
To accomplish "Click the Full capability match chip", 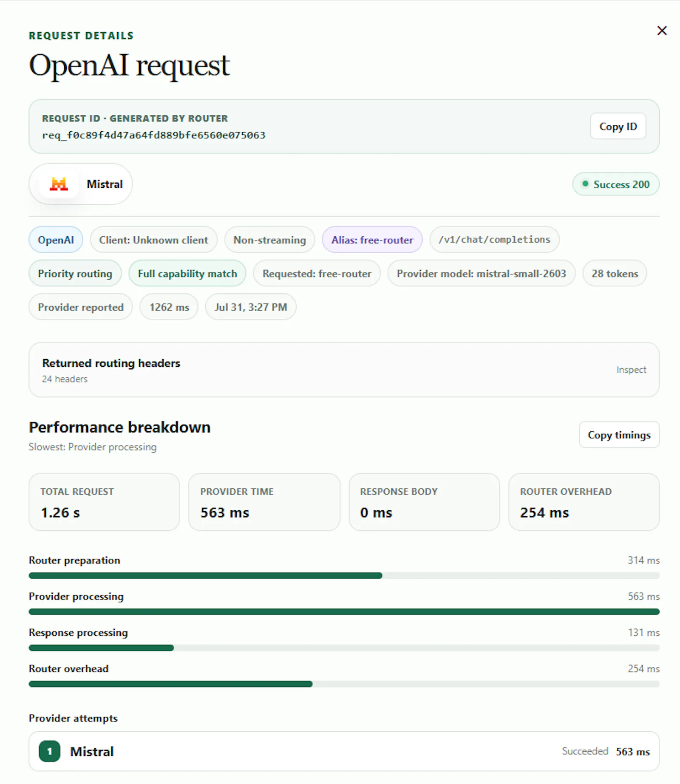I will point(187,273).
